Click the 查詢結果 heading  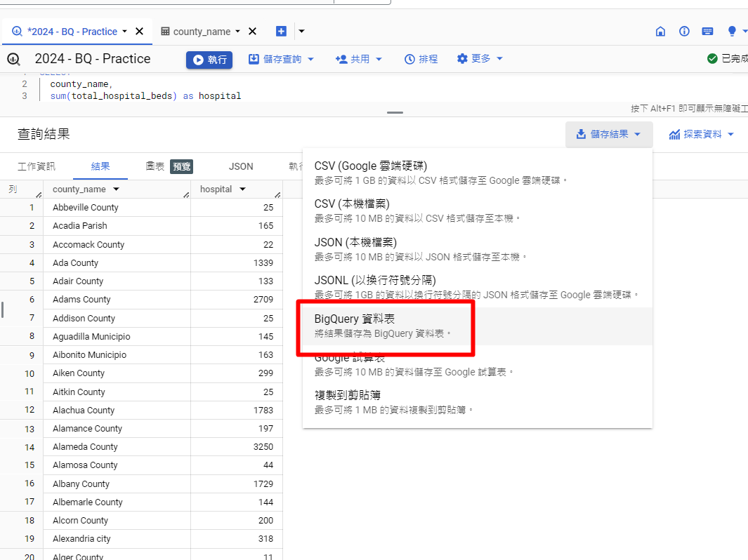[44, 134]
